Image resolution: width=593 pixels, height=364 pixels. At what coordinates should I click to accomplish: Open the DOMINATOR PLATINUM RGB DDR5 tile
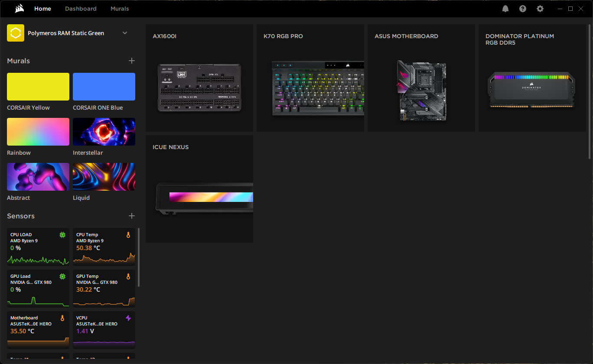(x=532, y=78)
